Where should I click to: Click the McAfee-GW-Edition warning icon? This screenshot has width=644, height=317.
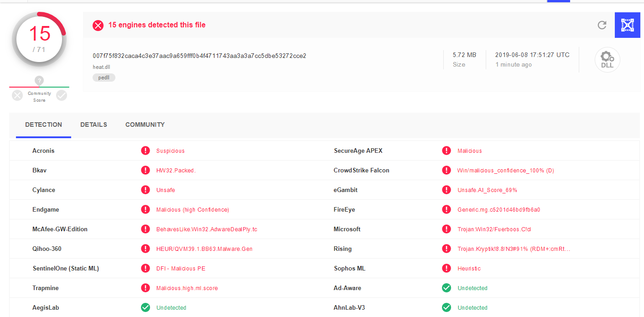[x=145, y=229]
